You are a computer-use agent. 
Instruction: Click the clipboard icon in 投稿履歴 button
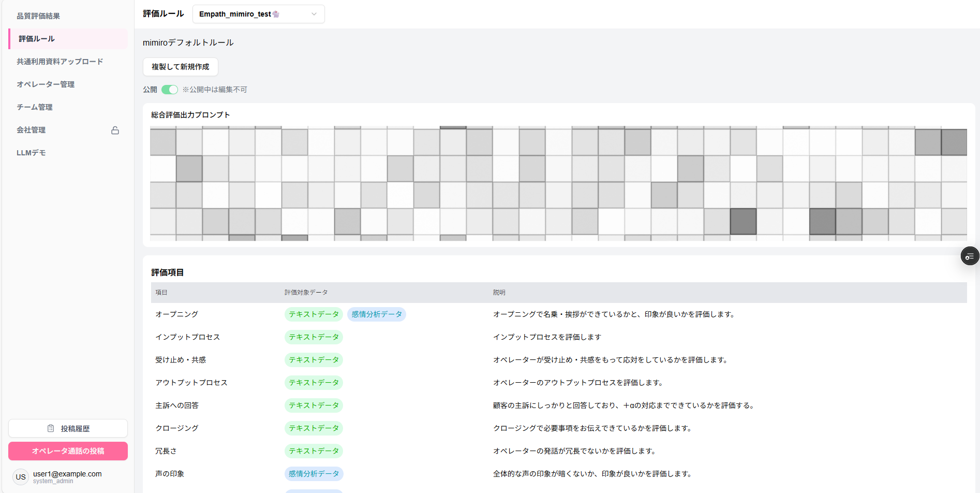click(x=51, y=429)
